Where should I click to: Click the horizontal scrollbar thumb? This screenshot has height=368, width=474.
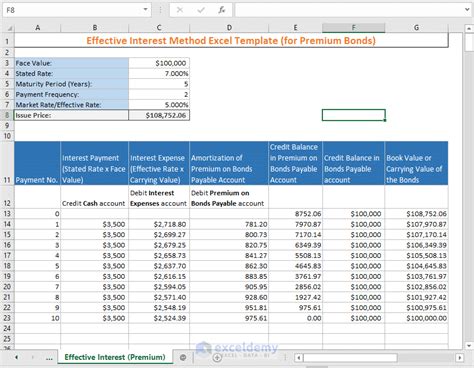point(350,358)
